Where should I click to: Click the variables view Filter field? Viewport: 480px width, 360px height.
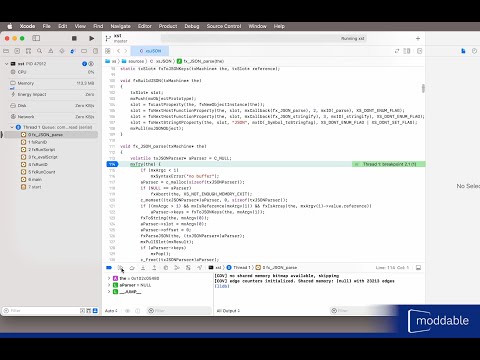pyautogui.click(x=179, y=311)
